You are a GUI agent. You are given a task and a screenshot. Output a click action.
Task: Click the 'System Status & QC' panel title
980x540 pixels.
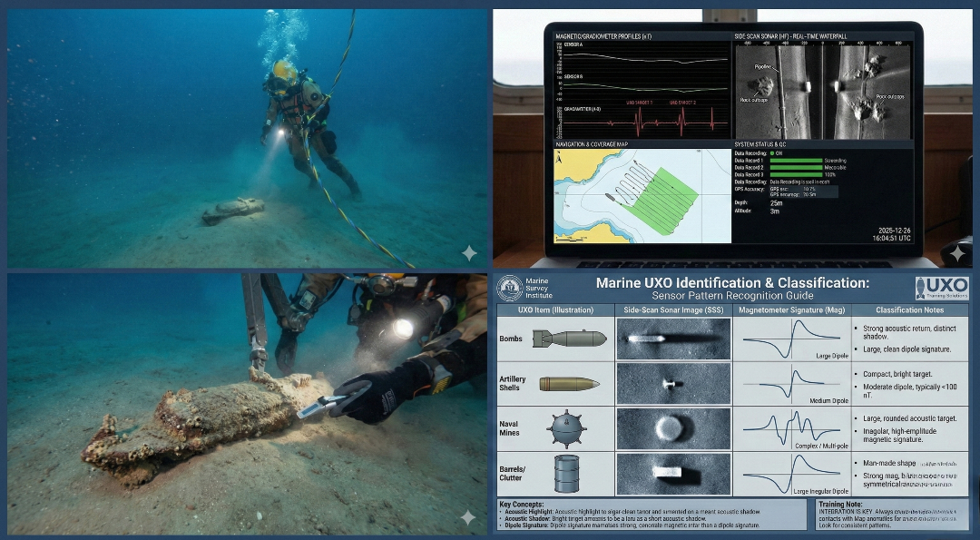coord(760,144)
